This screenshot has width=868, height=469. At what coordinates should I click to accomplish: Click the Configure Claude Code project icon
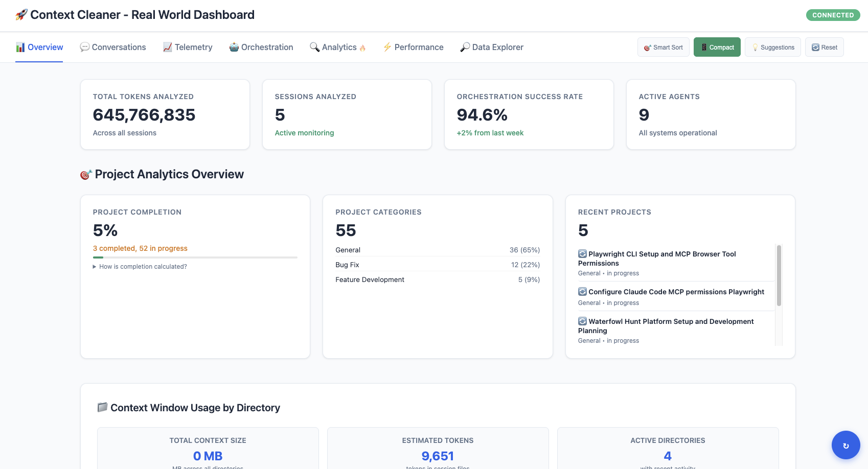(582, 292)
